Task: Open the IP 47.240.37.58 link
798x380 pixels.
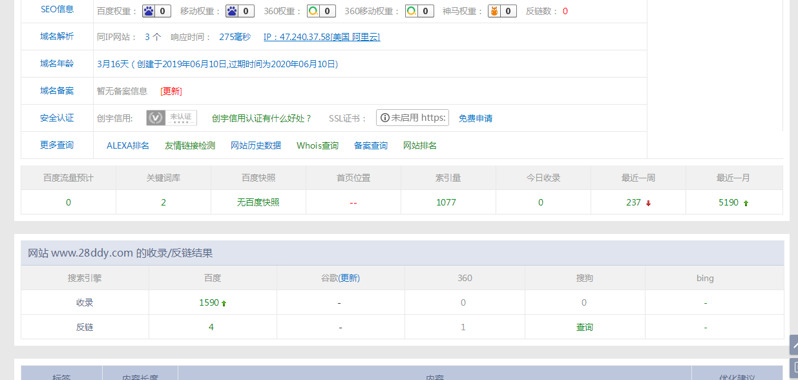Action: tap(322, 37)
